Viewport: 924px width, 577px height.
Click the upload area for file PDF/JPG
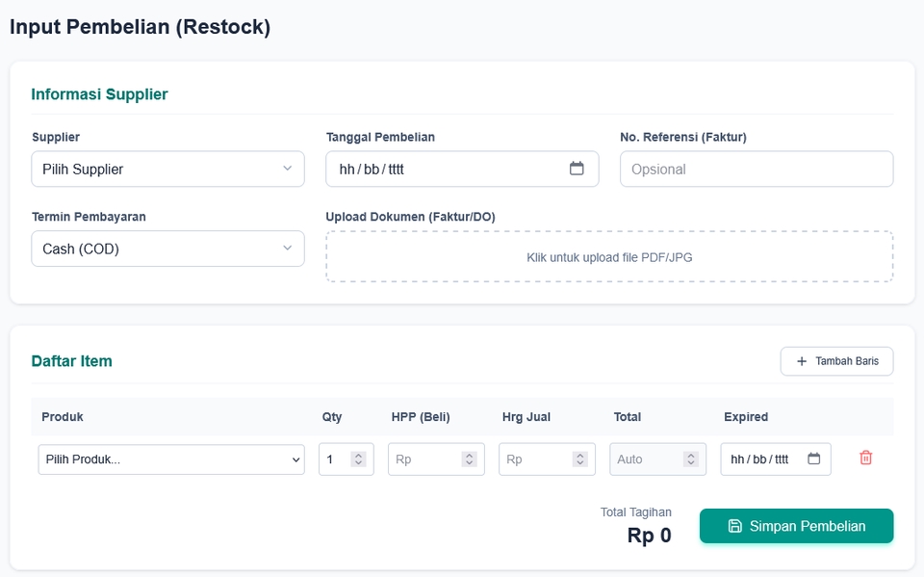609,256
